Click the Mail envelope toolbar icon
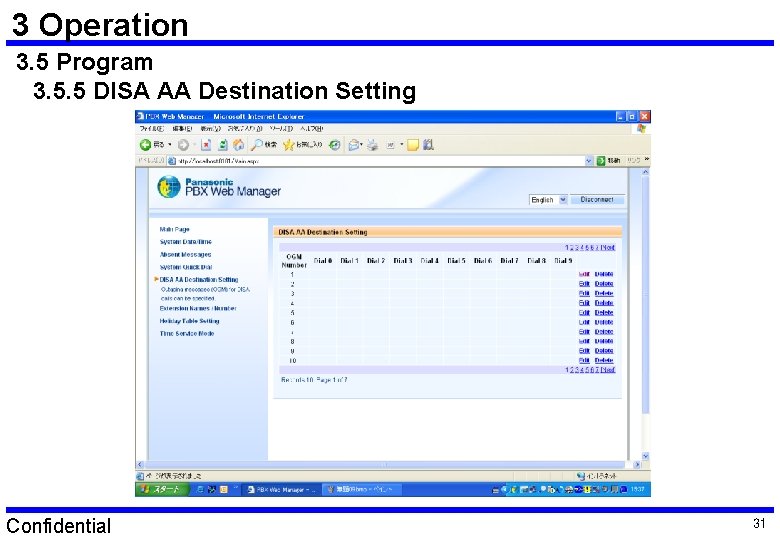780x540 pixels. click(354, 145)
